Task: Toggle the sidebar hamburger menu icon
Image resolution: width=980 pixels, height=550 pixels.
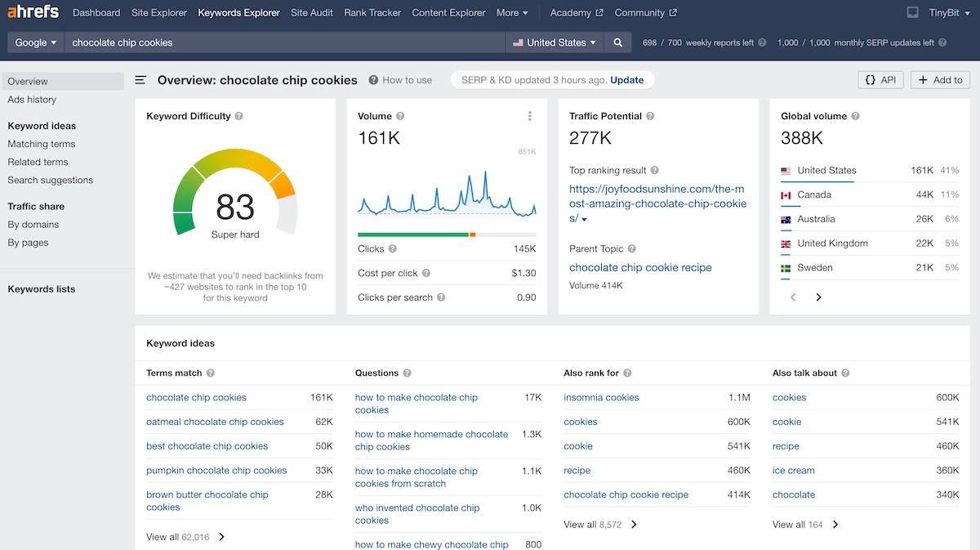Action: click(x=140, y=80)
